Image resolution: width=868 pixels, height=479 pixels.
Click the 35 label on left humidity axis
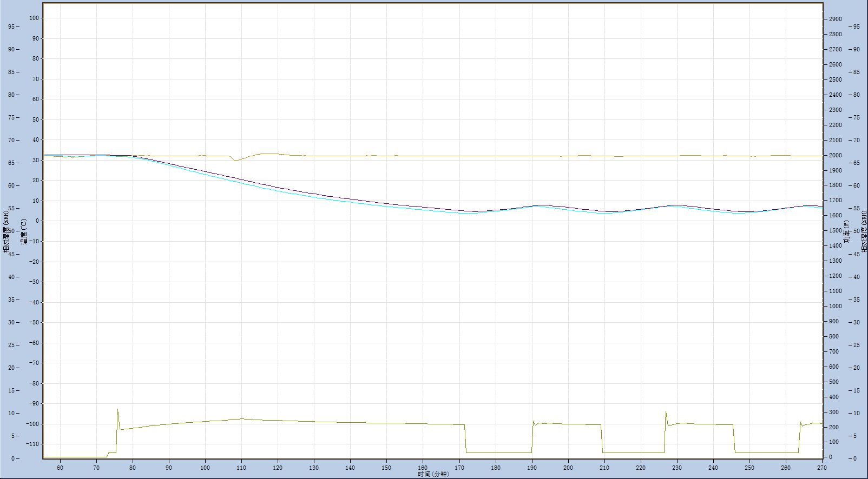coord(11,300)
